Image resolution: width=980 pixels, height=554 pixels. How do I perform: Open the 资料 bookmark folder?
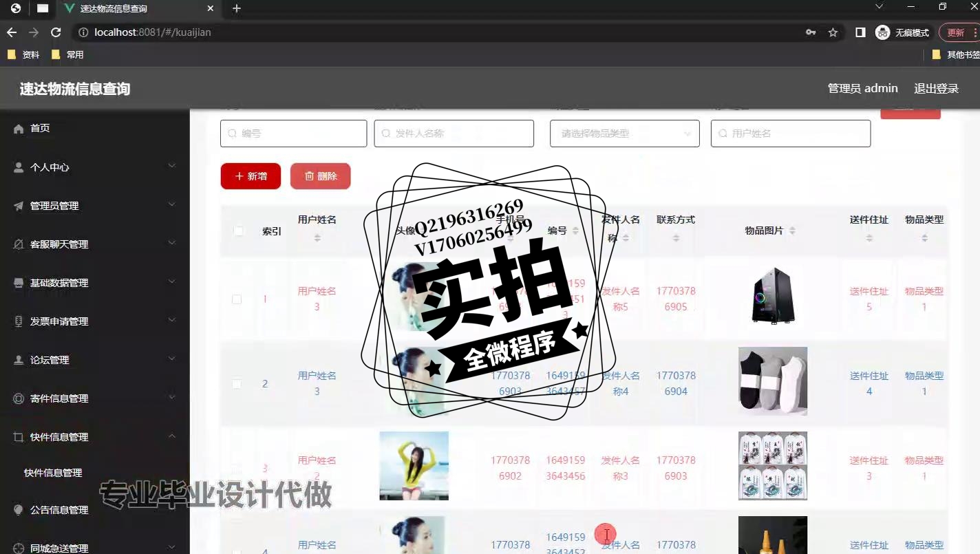(x=23, y=54)
